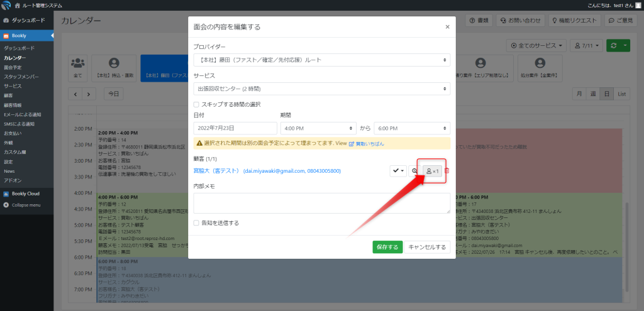The width and height of the screenshot is (644, 311).
Task: Select the 全て staff group icon
Action: pyautogui.click(x=78, y=67)
